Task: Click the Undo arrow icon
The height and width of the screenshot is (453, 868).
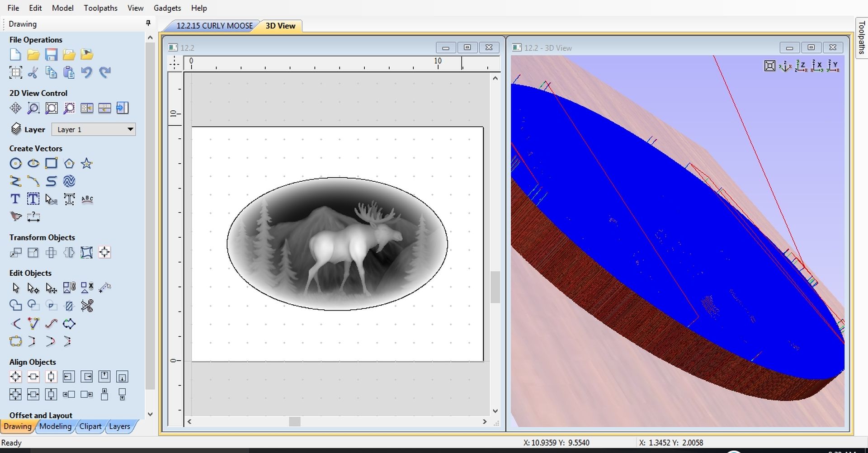Action: (87, 72)
